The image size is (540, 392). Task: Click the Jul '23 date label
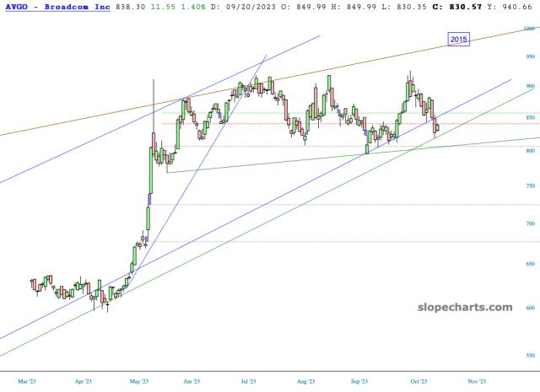[x=248, y=381]
